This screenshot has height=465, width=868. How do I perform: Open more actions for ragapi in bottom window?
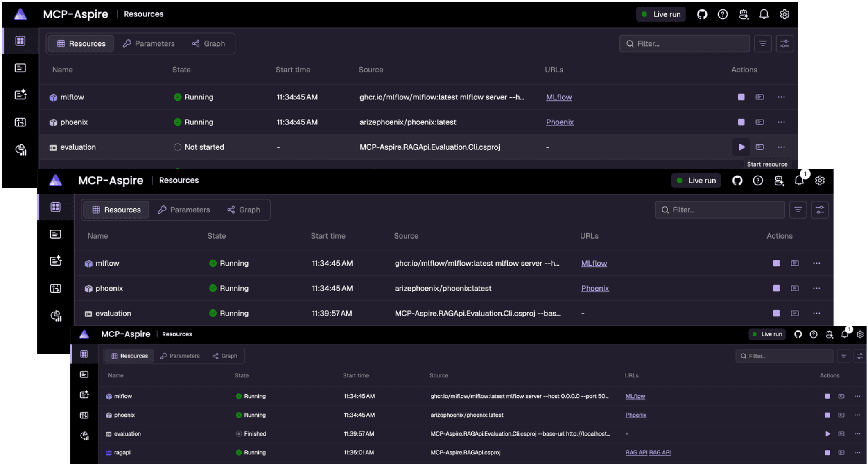[857, 452]
